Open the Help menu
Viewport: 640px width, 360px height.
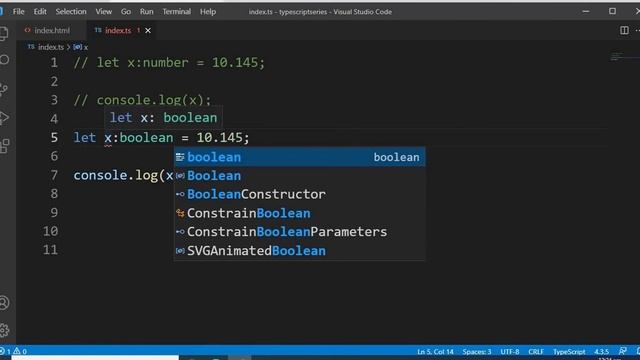pos(208,12)
